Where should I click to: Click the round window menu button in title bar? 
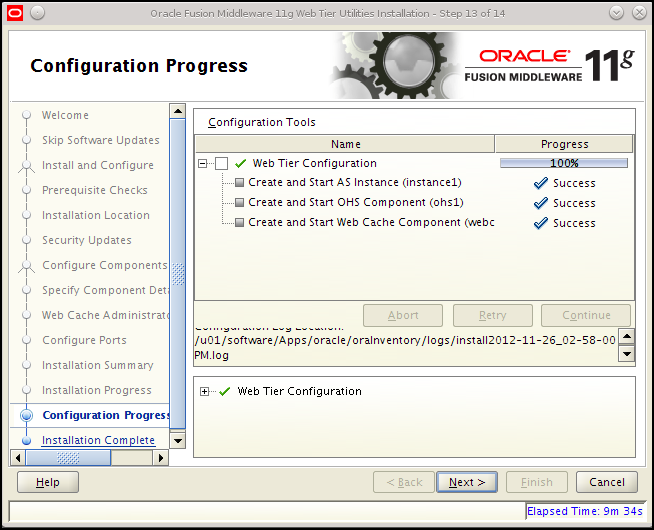coord(38,13)
